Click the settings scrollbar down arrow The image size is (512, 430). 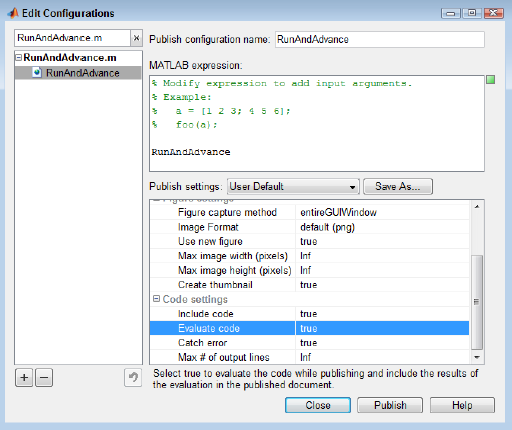click(x=477, y=357)
